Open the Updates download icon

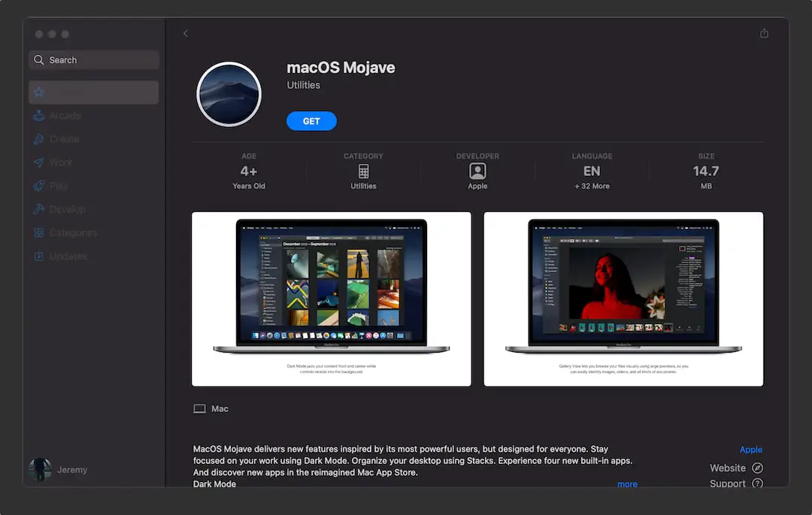click(x=39, y=256)
